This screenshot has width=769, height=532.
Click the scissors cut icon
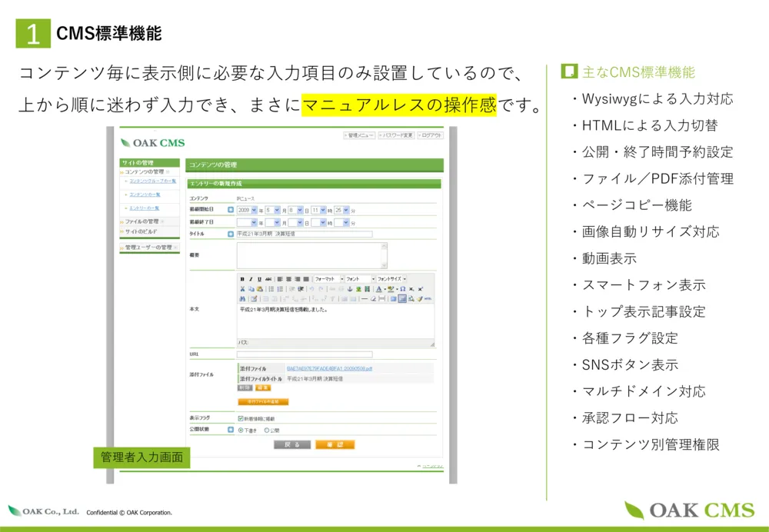tap(242, 289)
